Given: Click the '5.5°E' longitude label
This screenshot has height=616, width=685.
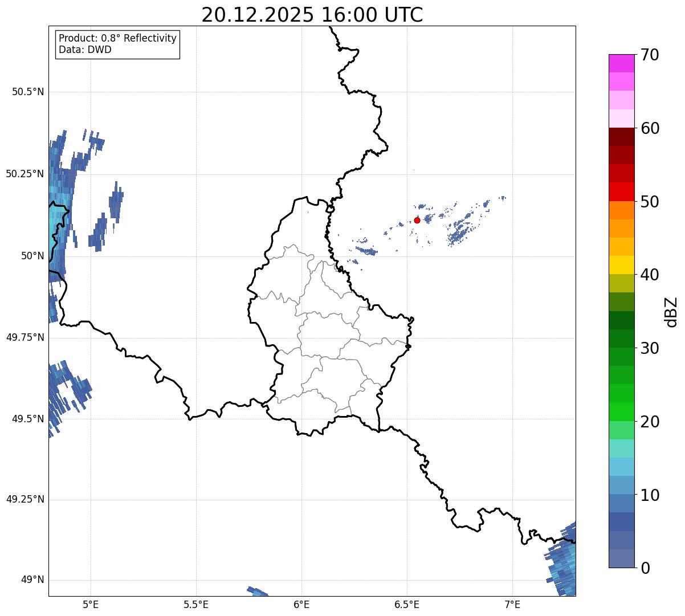Looking at the screenshot, I should (x=196, y=604).
